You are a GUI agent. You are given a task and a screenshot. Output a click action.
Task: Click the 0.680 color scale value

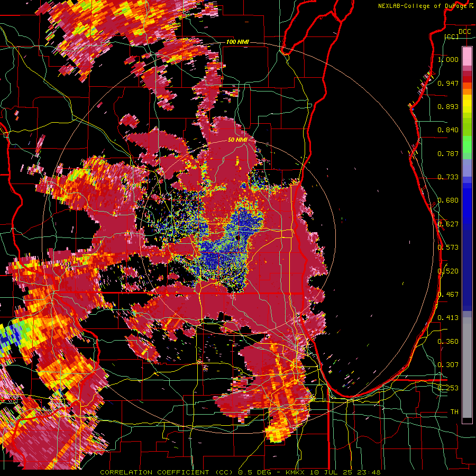pyautogui.click(x=448, y=200)
